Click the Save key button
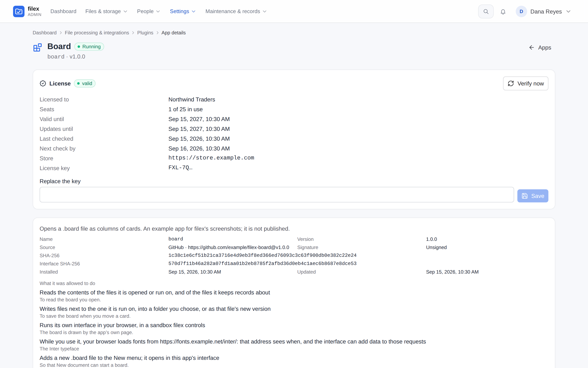Image resolution: width=588 pixels, height=368 pixels. pyautogui.click(x=533, y=196)
